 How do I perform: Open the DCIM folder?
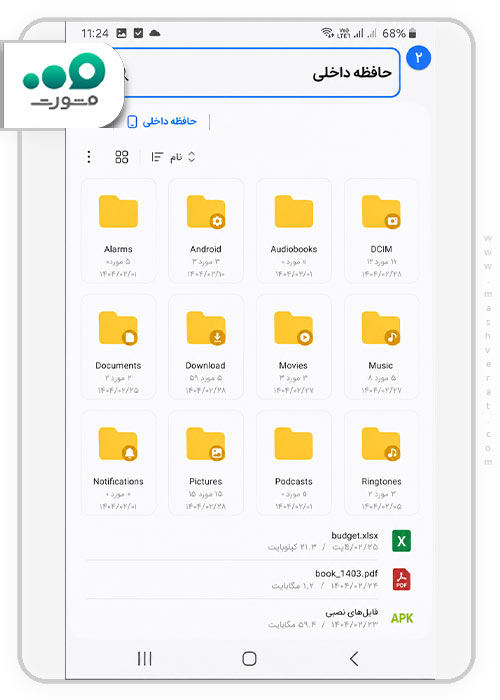[381, 230]
